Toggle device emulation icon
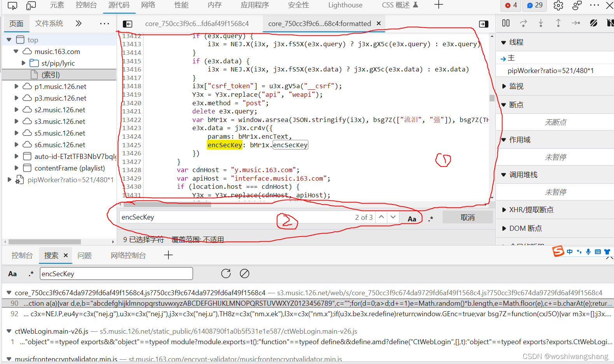614x364 pixels. [31, 5]
